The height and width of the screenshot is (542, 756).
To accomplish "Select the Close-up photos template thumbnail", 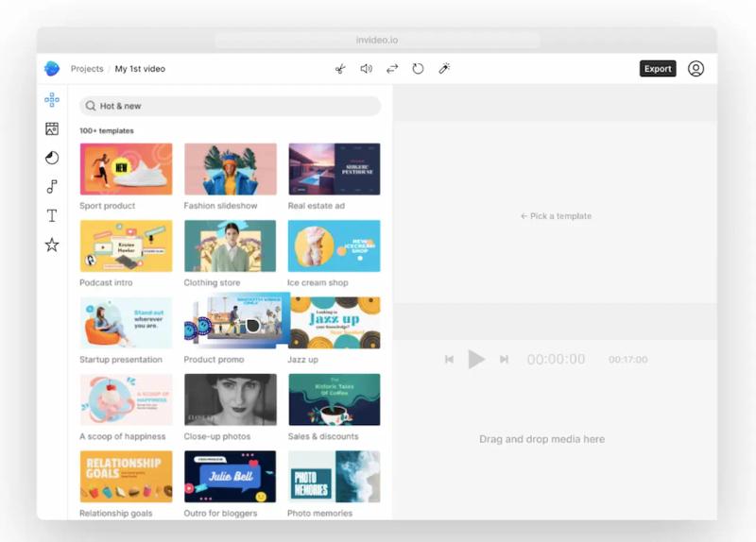I will (231, 399).
